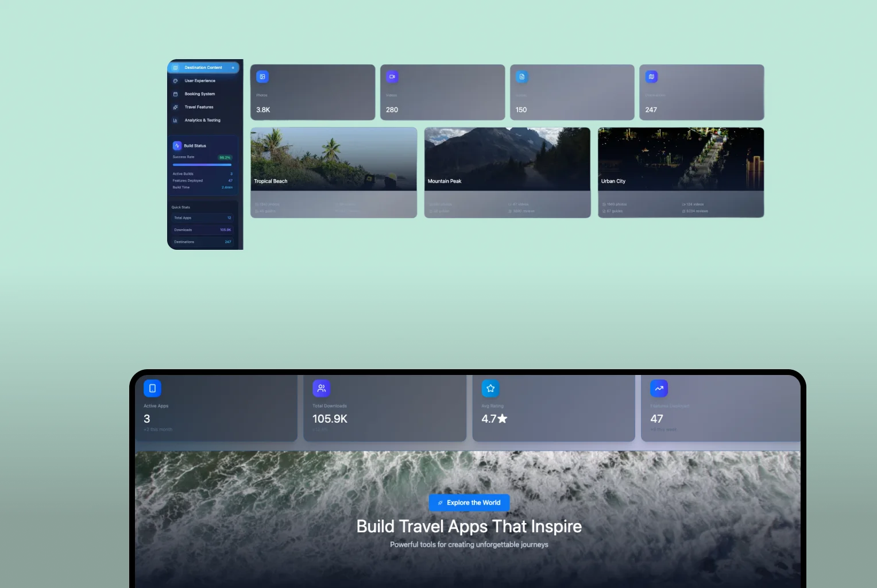The width and height of the screenshot is (877, 588).
Task: Click the Build Status activity icon in the sidebar
Action: (x=176, y=145)
